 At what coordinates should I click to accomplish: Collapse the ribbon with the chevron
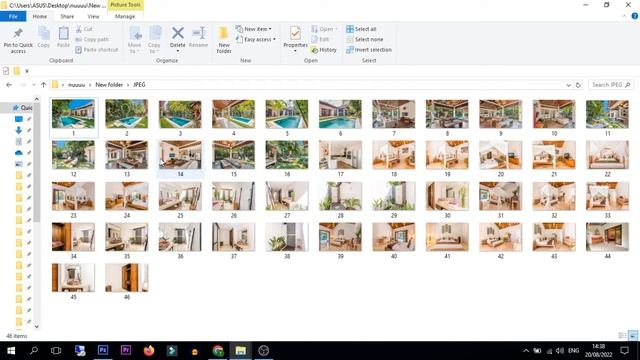624,16
